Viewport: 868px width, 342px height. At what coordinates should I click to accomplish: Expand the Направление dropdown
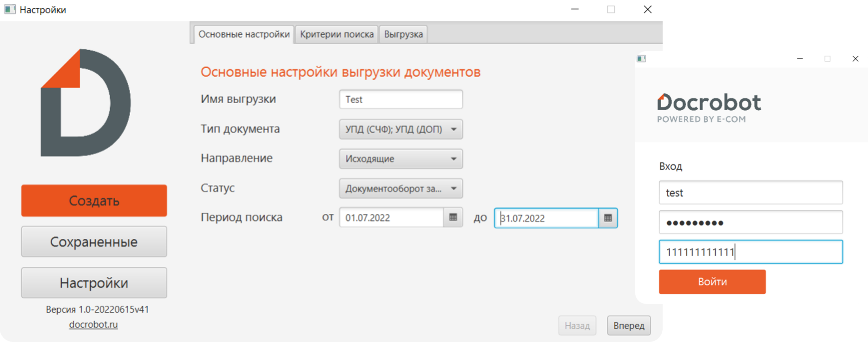click(x=401, y=159)
